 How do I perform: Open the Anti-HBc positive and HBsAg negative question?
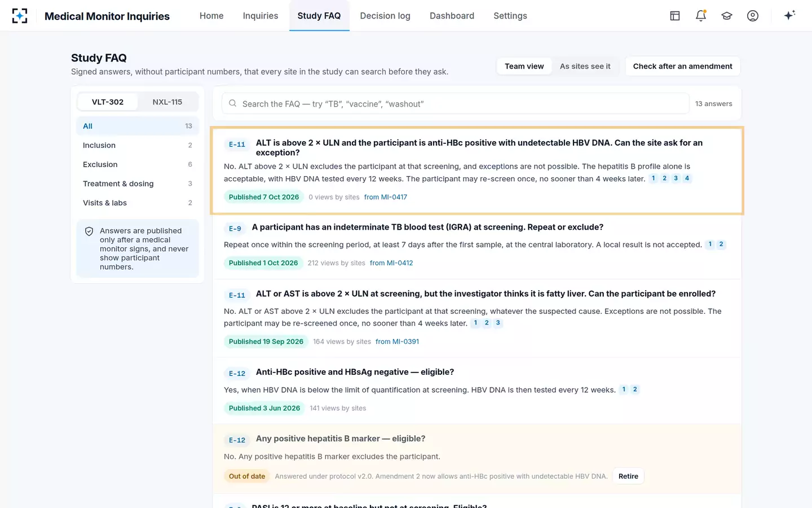355,372
